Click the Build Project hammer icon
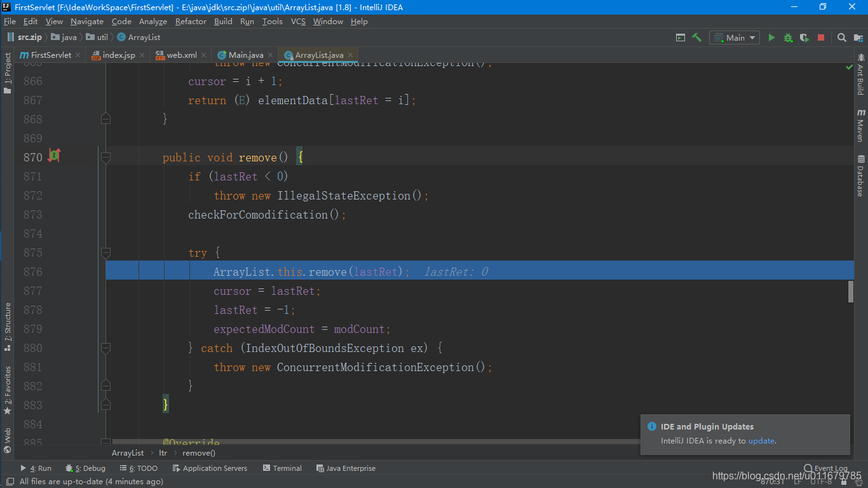 pos(697,37)
